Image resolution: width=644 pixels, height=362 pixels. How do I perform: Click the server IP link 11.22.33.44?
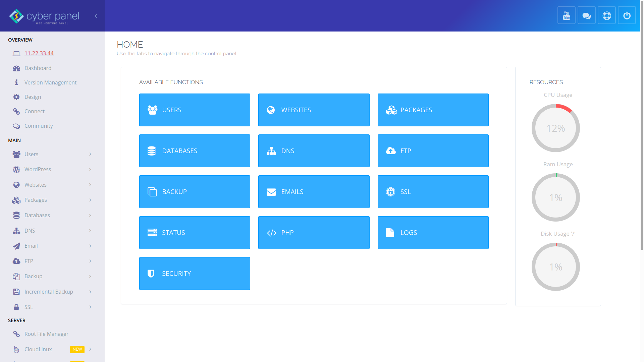[x=39, y=53]
